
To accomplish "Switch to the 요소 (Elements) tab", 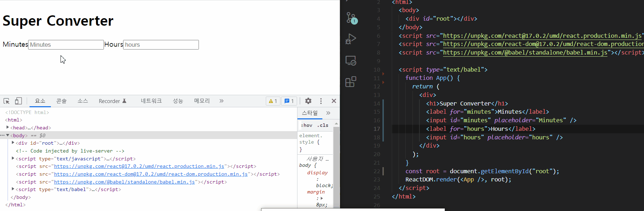I will pos(40,101).
